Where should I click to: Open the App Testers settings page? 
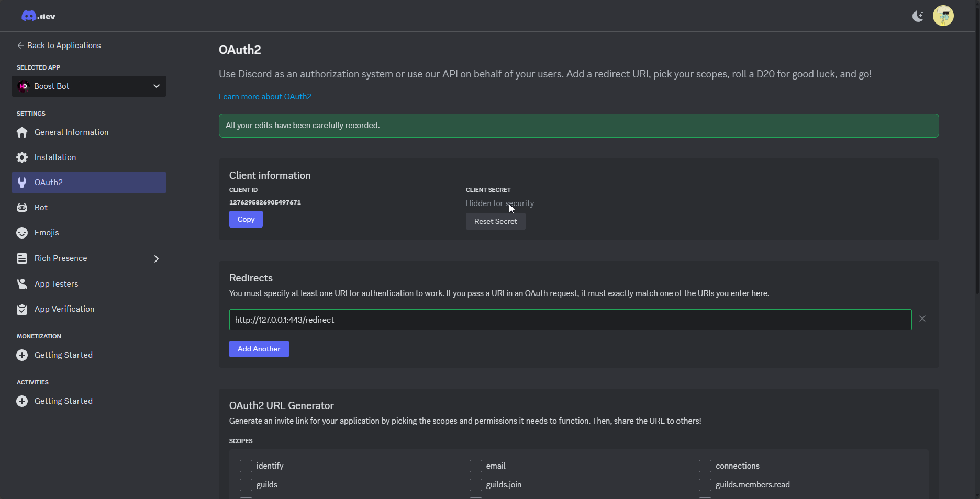click(x=56, y=284)
